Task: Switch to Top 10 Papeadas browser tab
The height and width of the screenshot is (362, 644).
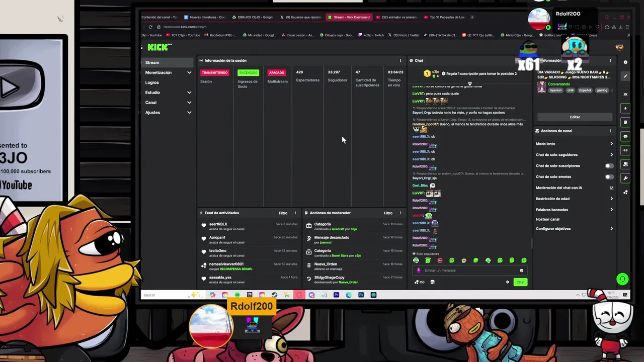Action: tap(444, 17)
